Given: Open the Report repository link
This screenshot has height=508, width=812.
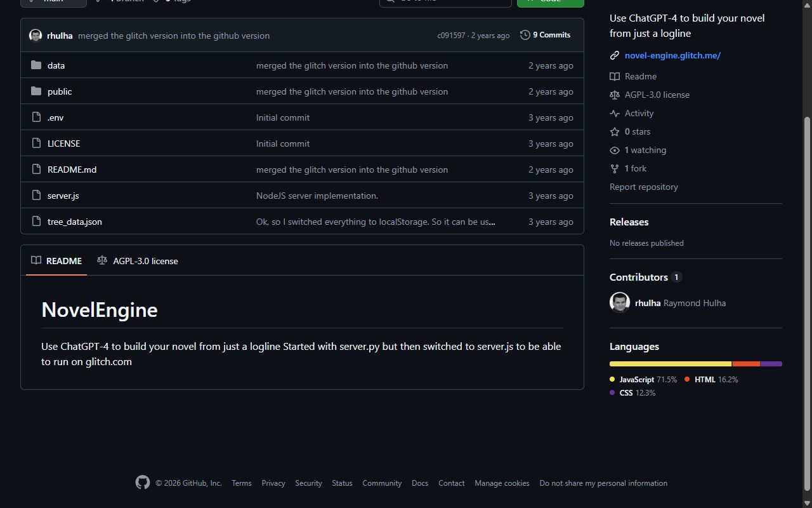Looking at the screenshot, I should pyautogui.click(x=644, y=187).
